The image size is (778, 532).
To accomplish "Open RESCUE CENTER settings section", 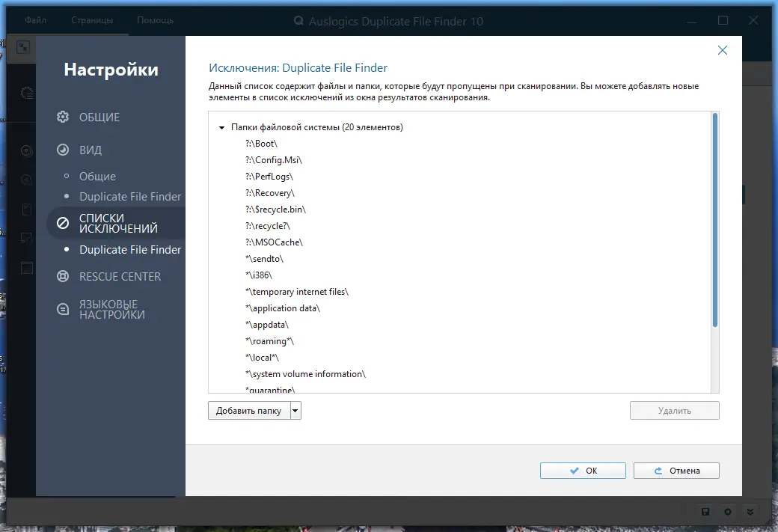I will pos(120,276).
